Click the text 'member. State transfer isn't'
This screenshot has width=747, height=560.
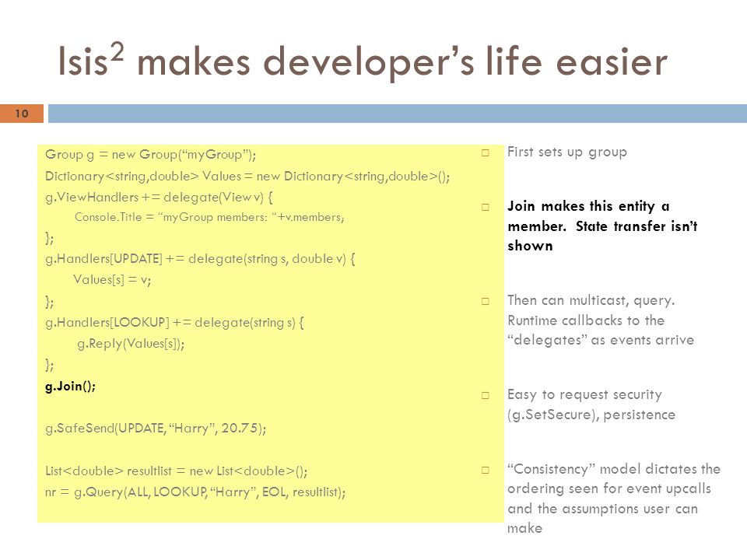point(602,226)
